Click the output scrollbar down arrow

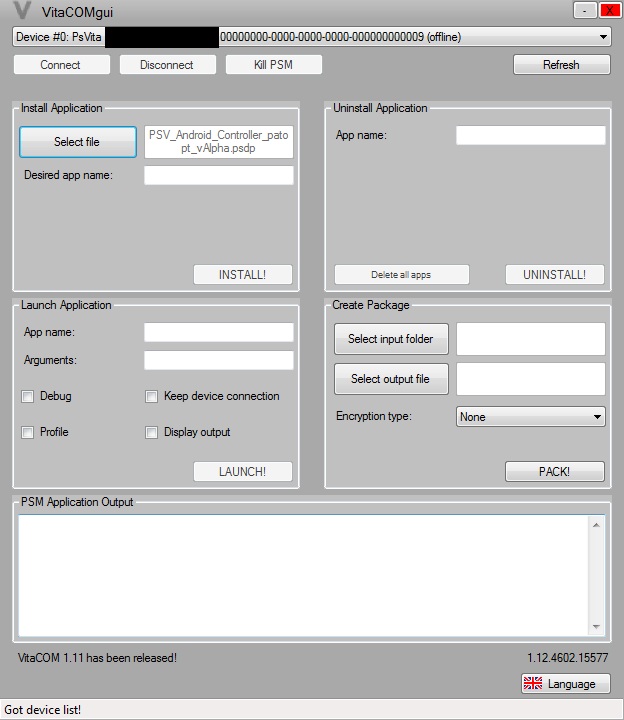click(596, 626)
